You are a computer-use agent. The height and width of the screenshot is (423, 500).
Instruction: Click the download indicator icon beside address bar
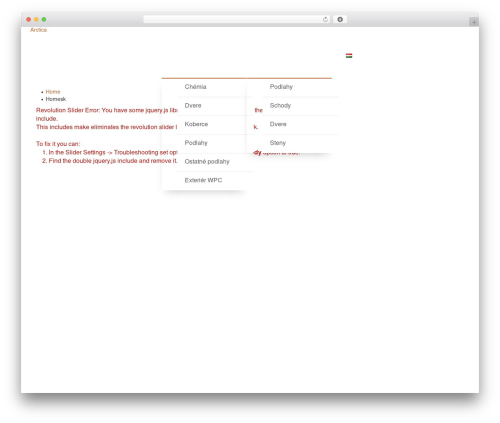340,19
